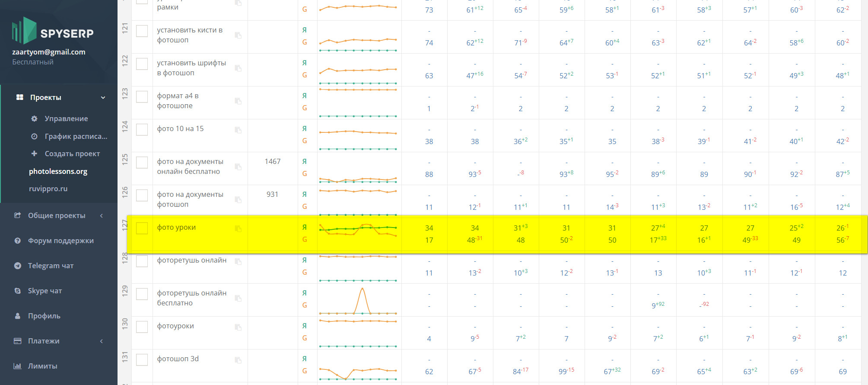868x385 pixels.
Task: Open Создать проект menu item
Action: (72, 154)
